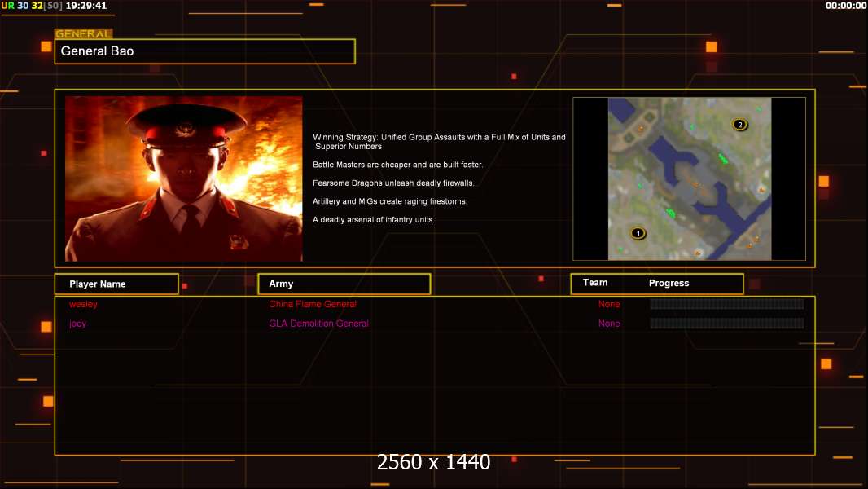Click the General Bao portrait image
Viewport: 868px width, 489px height.
pyautogui.click(x=184, y=178)
